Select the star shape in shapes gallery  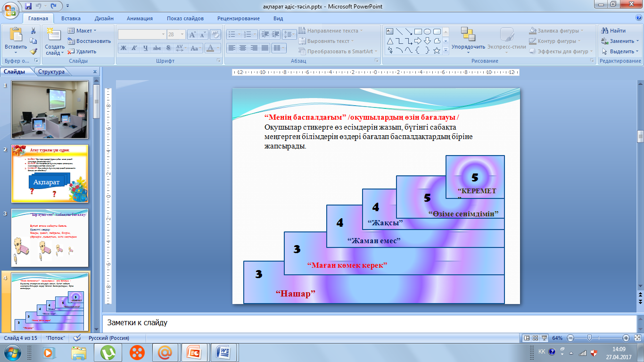[x=437, y=50]
